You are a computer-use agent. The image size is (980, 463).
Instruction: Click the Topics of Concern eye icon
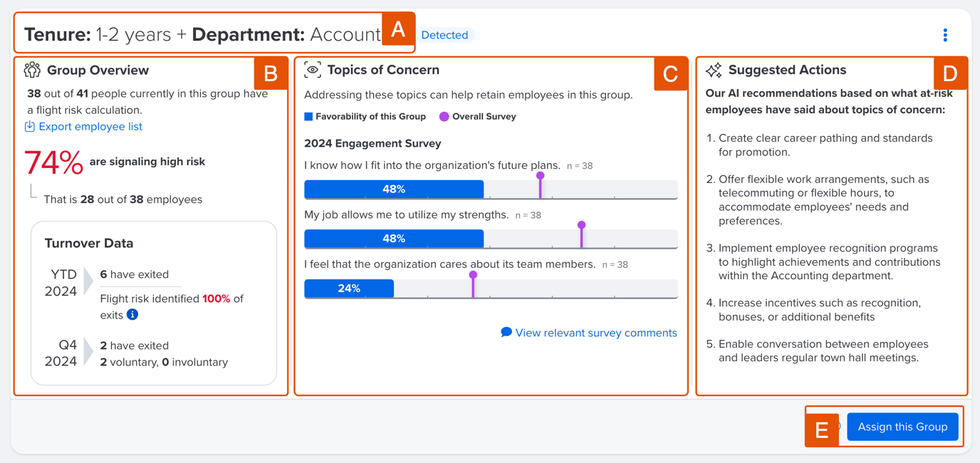click(x=312, y=70)
